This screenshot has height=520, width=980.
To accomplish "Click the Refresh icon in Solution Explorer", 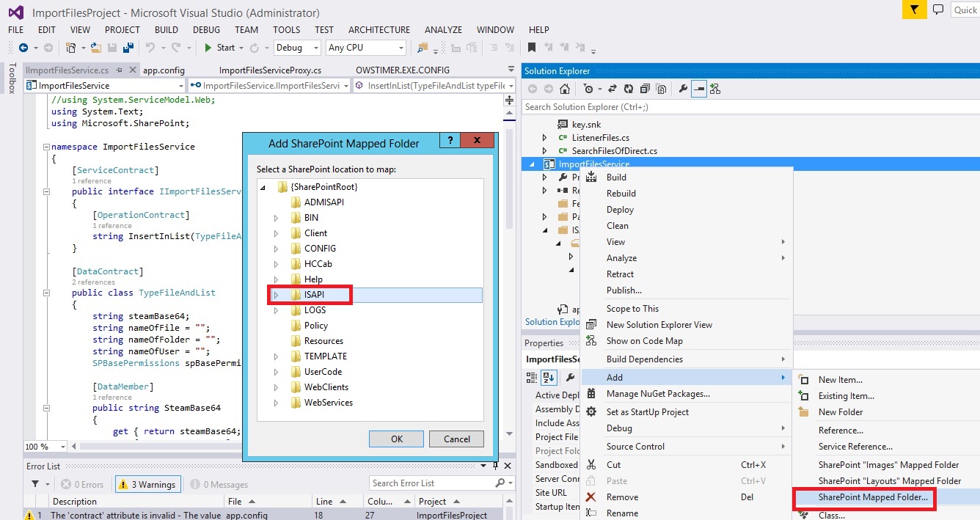I will (x=629, y=89).
